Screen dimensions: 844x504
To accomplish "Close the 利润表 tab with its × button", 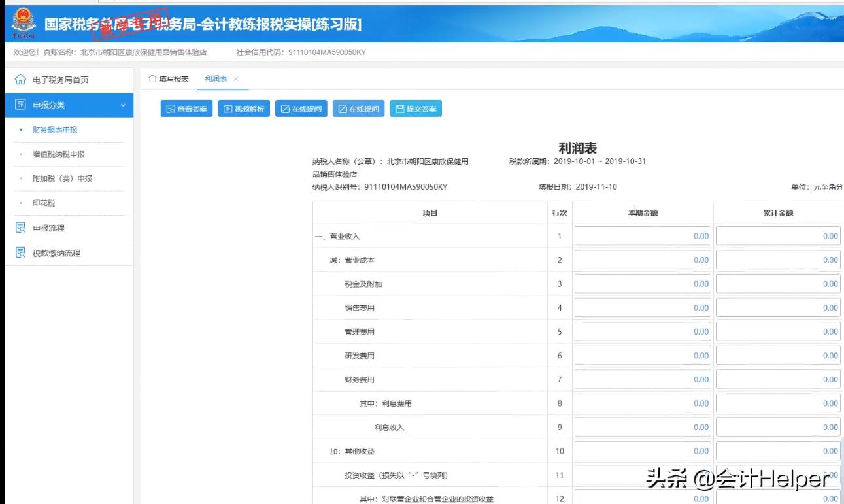I will pyautogui.click(x=237, y=79).
